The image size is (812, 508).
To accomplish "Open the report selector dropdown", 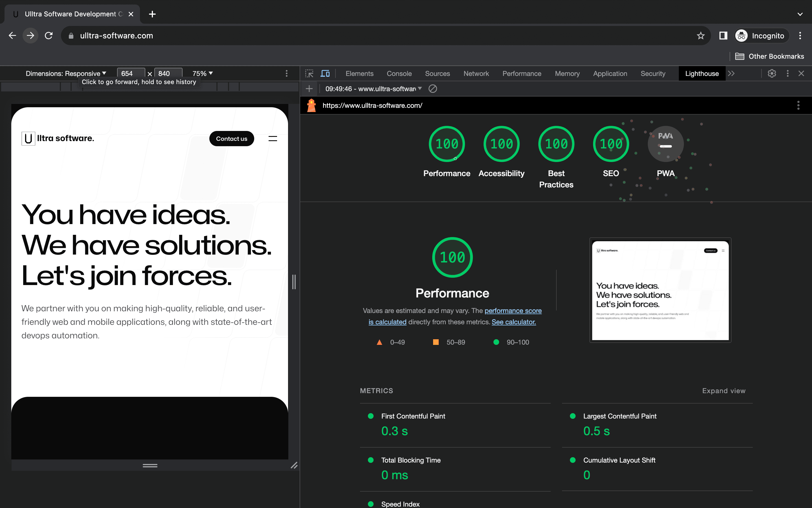I will point(374,89).
